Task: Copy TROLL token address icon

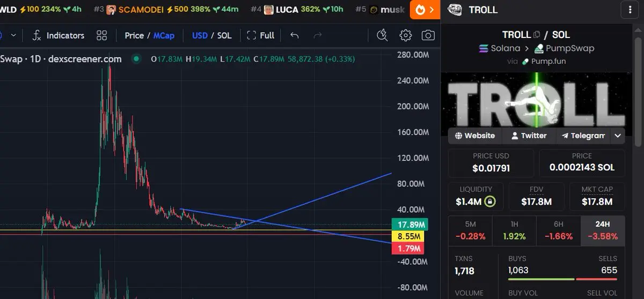Action: (x=537, y=35)
